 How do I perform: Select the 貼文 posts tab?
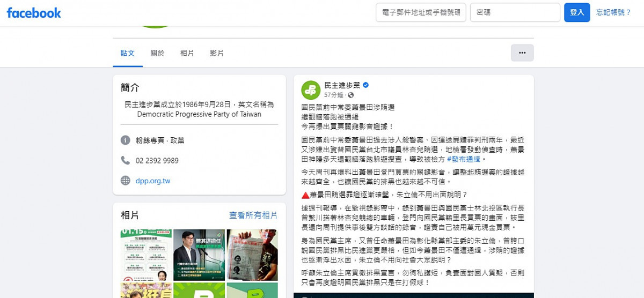coord(128,53)
